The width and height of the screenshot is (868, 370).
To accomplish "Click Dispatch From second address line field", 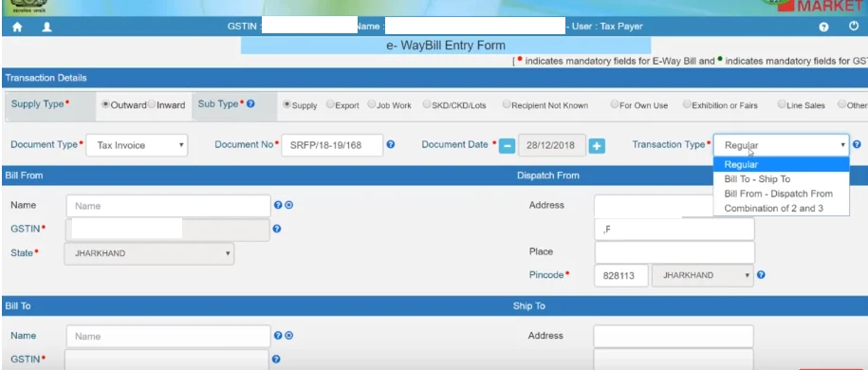I will [674, 230].
